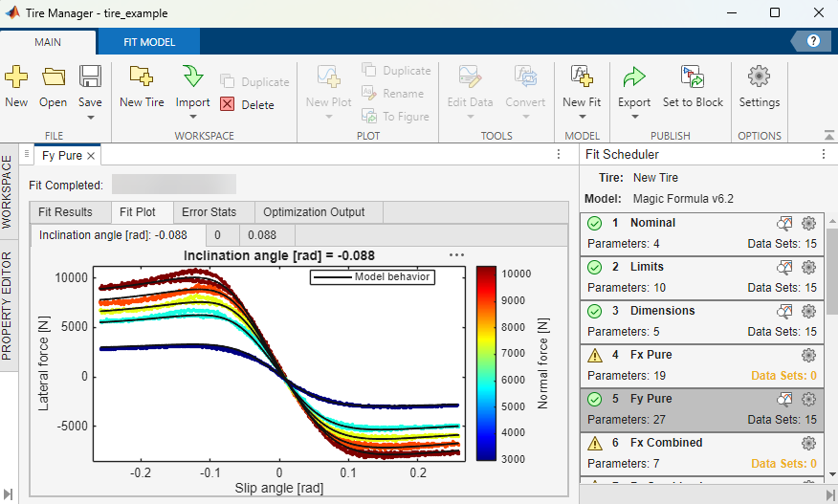Image resolution: width=838 pixels, height=504 pixels.
Task: Expand the Save dropdown arrow
Action: pos(90,119)
